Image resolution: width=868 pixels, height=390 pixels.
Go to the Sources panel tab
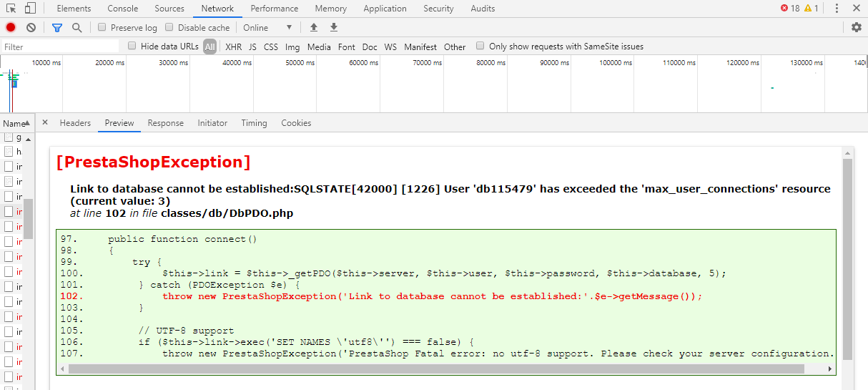tap(169, 9)
